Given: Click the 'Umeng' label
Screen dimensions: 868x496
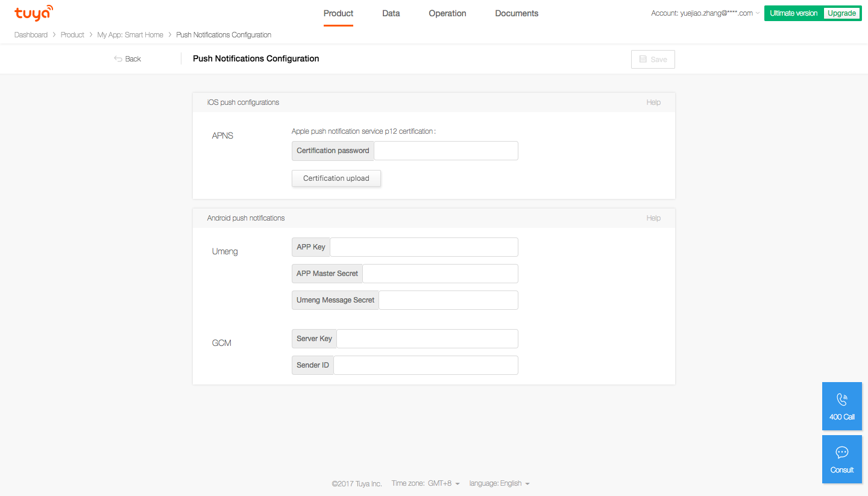Looking at the screenshot, I should coord(225,251).
